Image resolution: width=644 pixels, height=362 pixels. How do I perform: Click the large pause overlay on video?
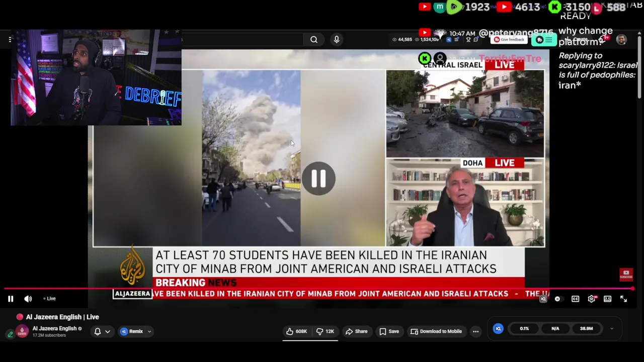coord(318,178)
